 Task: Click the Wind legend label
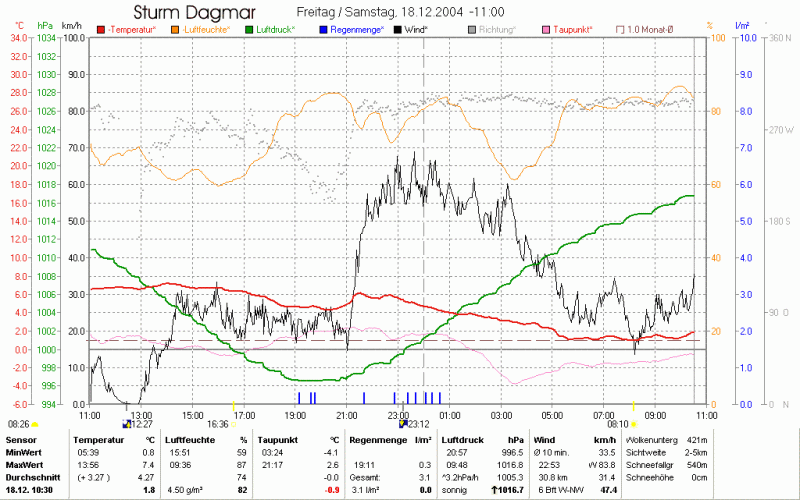[x=416, y=30]
